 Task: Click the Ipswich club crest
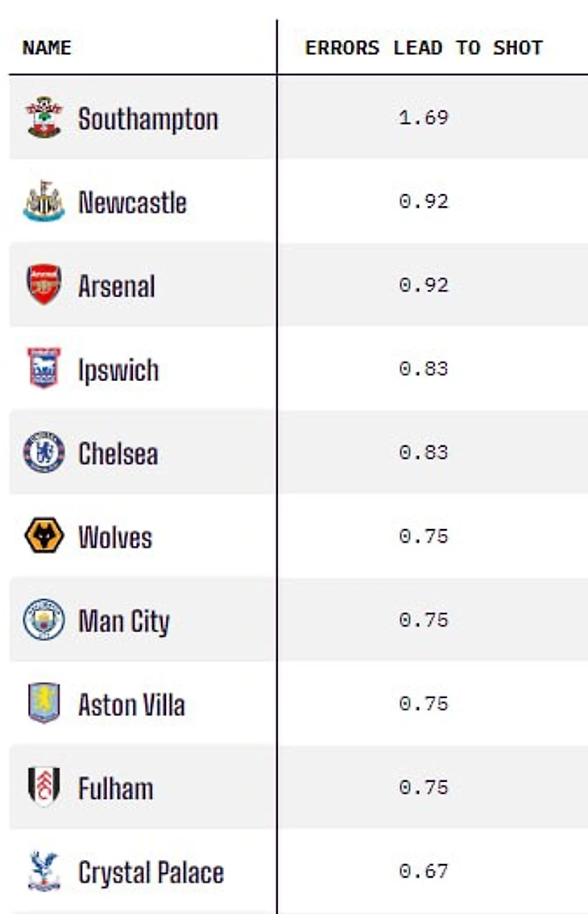(x=43, y=370)
